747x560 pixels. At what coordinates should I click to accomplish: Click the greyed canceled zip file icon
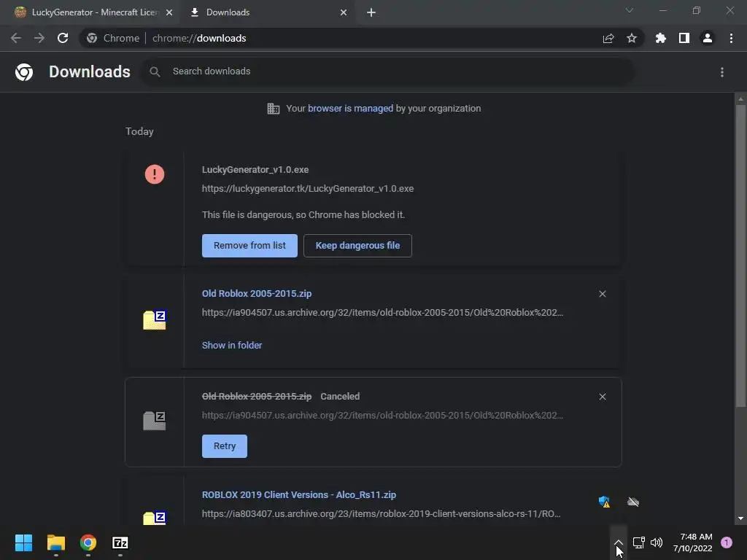coord(155,421)
